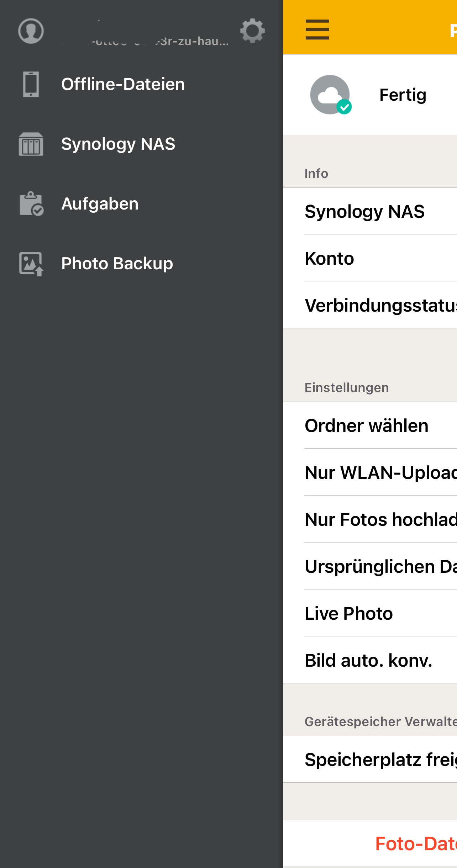Open Photo Backup menu entry
Image resolution: width=457 pixels, height=868 pixels.
pos(117,264)
